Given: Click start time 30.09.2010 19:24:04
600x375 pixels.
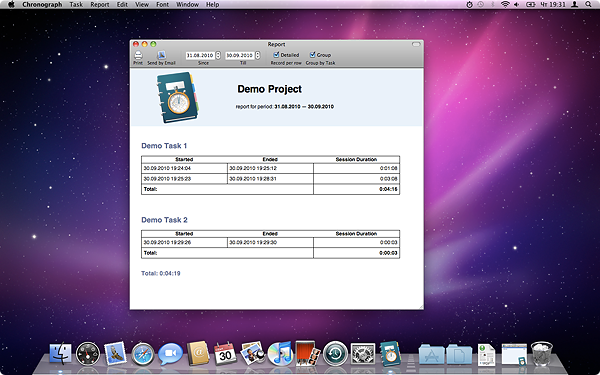Looking at the screenshot, I should (167, 168).
